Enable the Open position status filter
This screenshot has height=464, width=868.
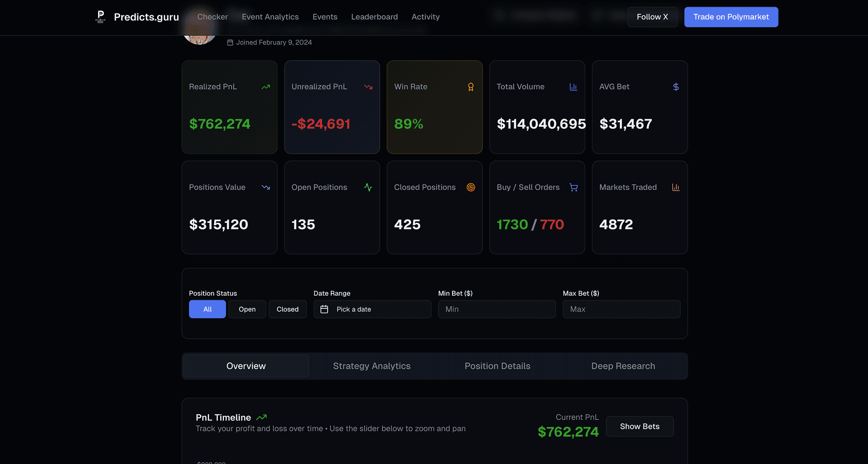click(247, 309)
